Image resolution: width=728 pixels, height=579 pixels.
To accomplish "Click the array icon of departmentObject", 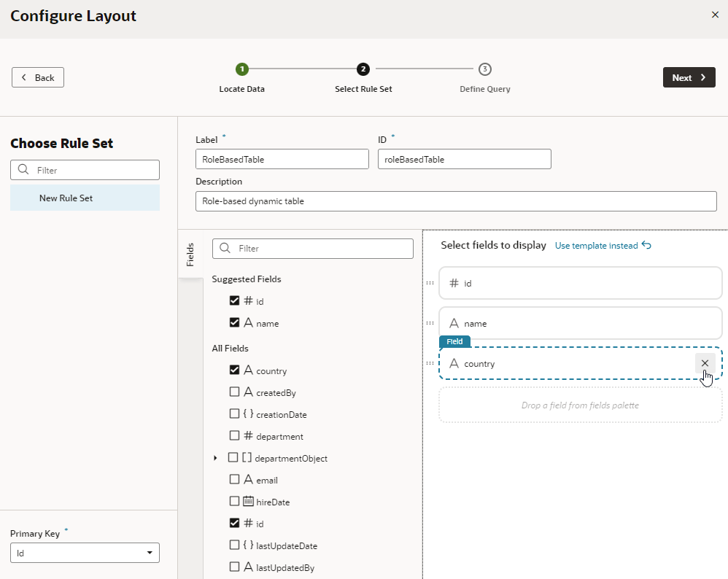I will coord(247,457).
